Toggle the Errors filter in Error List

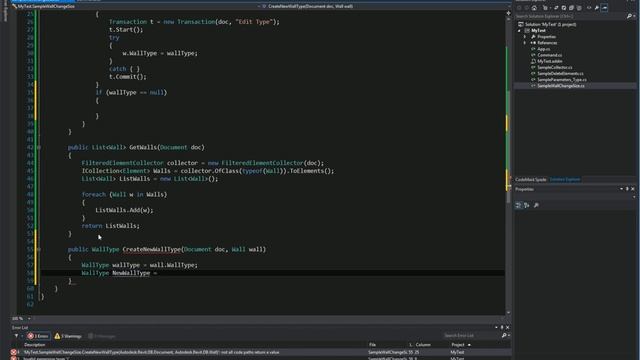point(38,336)
